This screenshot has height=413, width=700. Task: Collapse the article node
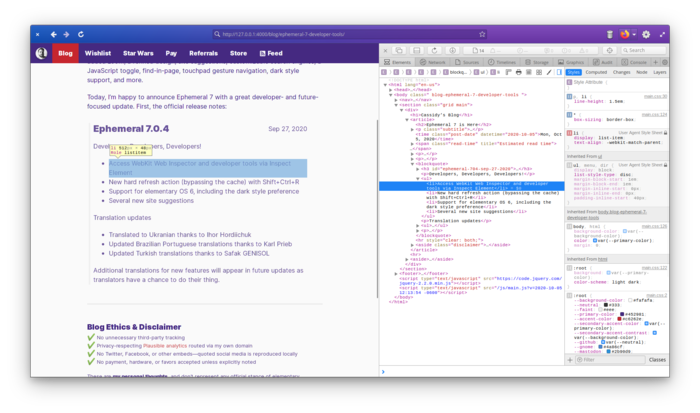click(407, 120)
